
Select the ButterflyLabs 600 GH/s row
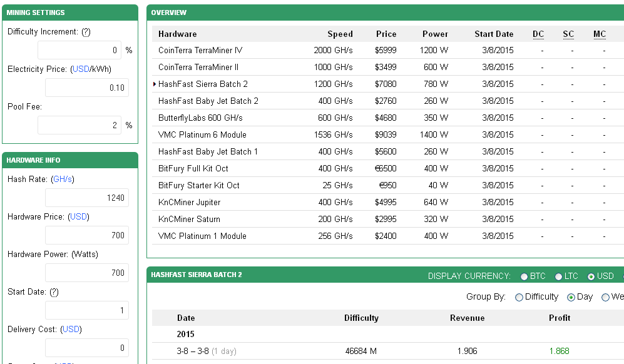(x=388, y=118)
